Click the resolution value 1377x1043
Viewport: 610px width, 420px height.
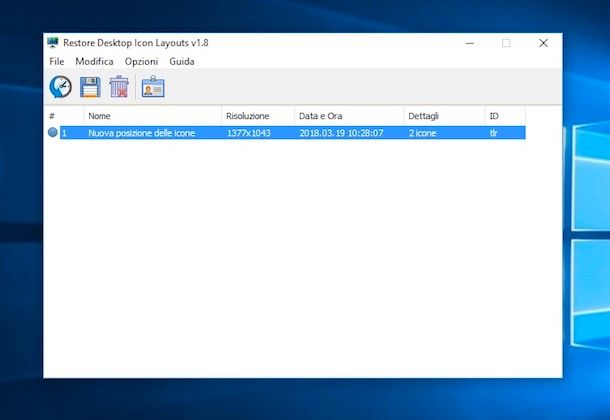coord(249,133)
